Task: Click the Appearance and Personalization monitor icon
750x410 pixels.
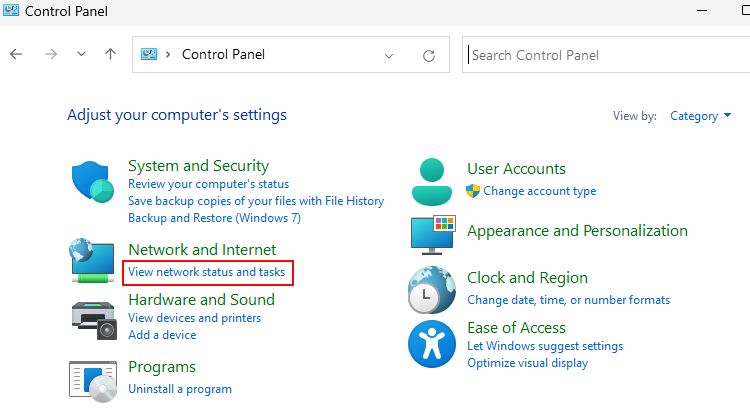Action: pos(433,235)
